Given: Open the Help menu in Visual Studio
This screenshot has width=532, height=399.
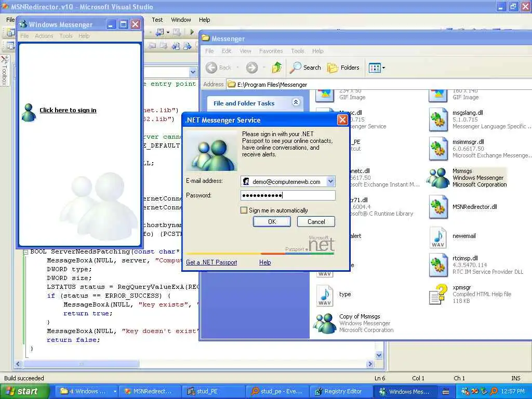Looking at the screenshot, I should 204,20.
